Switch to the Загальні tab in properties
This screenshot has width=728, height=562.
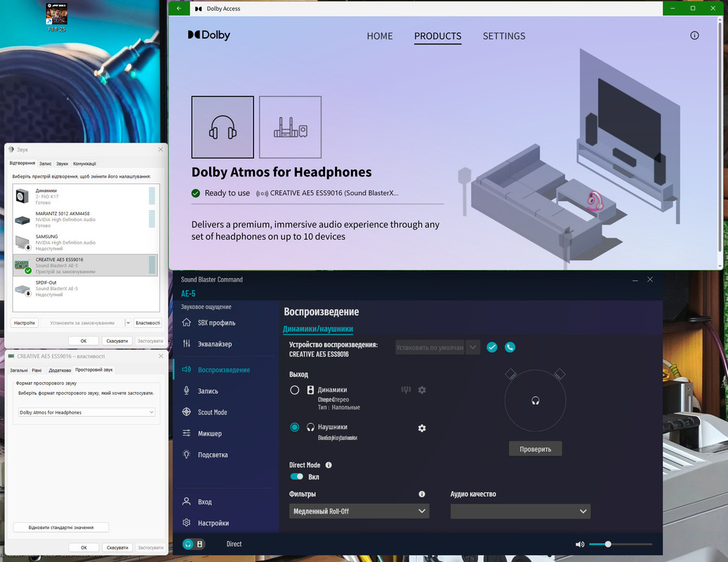point(18,370)
